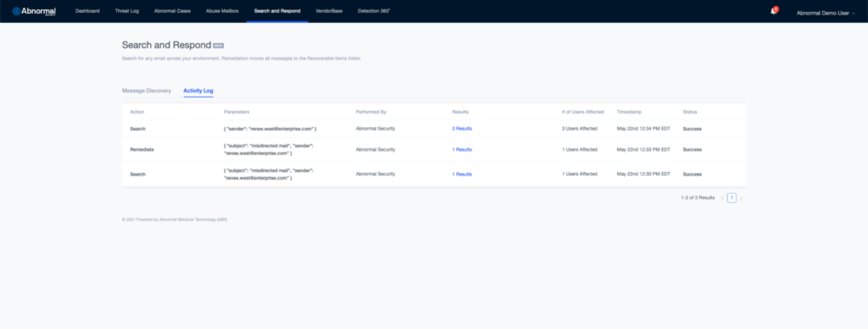The image size is (868, 329).
Task: Click the Status column header
Action: point(690,112)
